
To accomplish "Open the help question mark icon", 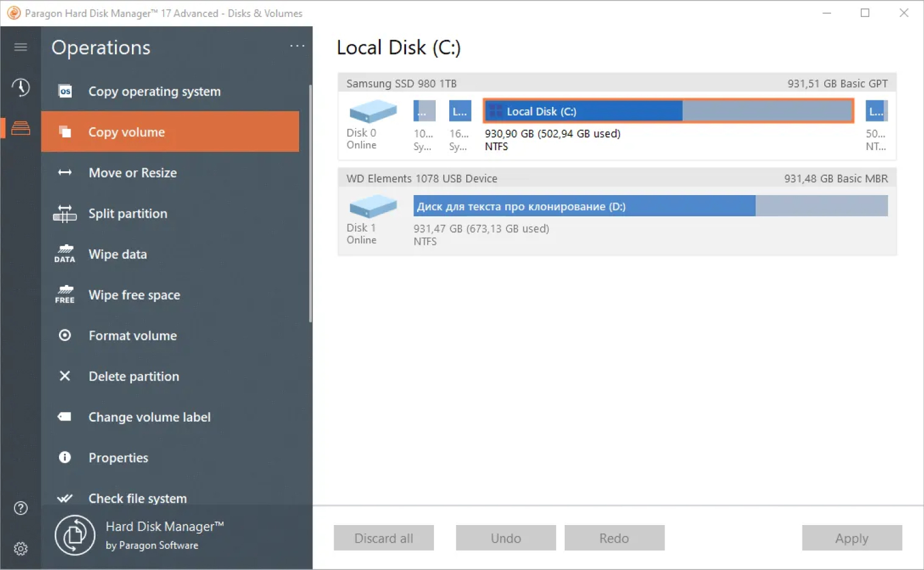I will [x=21, y=508].
